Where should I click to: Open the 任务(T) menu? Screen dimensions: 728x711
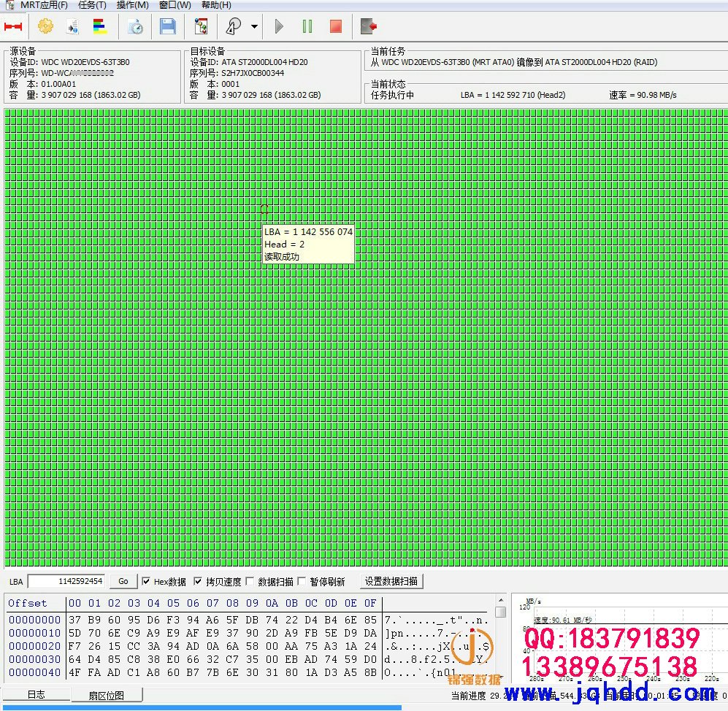(x=92, y=5)
